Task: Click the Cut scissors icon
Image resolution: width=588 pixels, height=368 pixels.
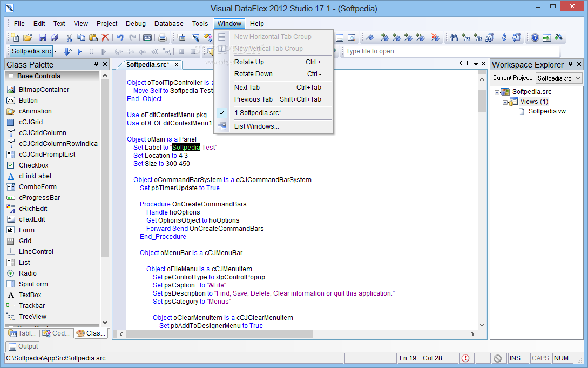Action: click(x=69, y=37)
